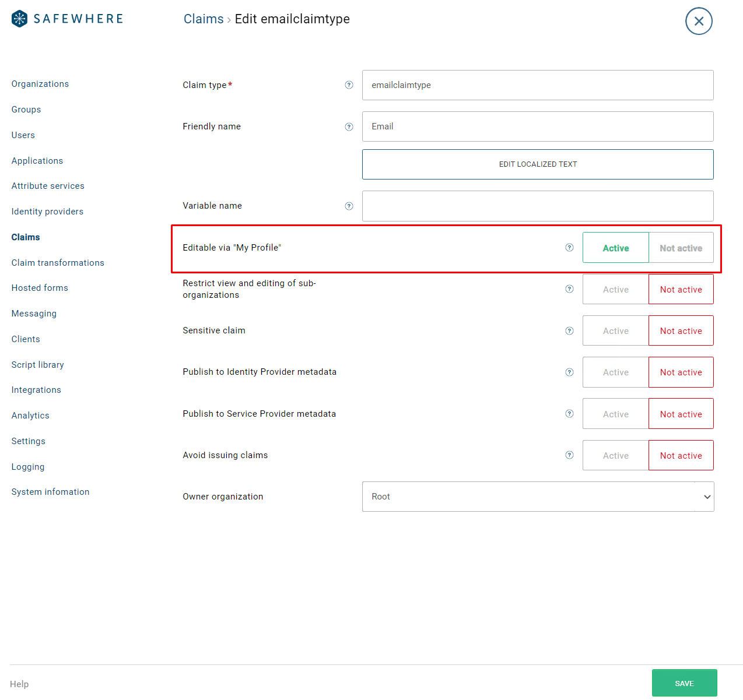
Task: Navigate to Script library page
Action: (x=38, y=365)
